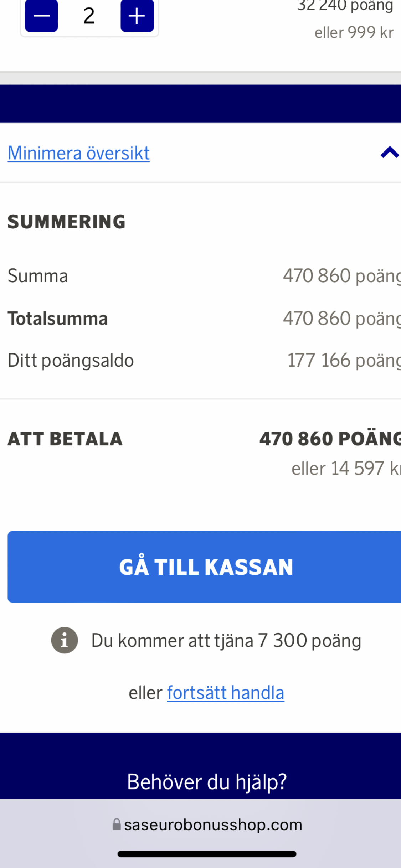
Task: Click the SUMMERING heading
Action: click(67, 222)
